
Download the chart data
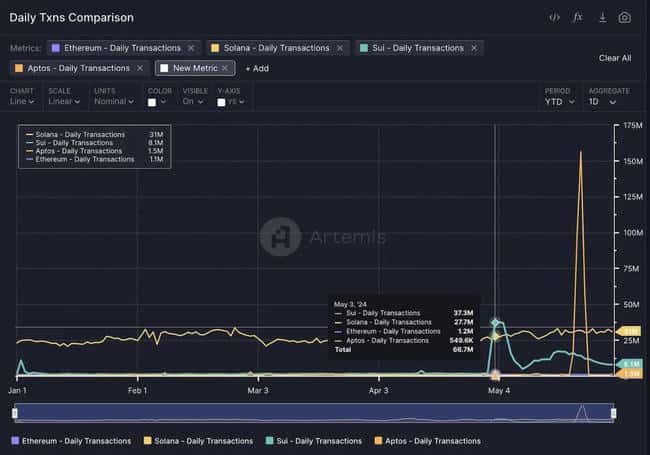coord(602,17)
